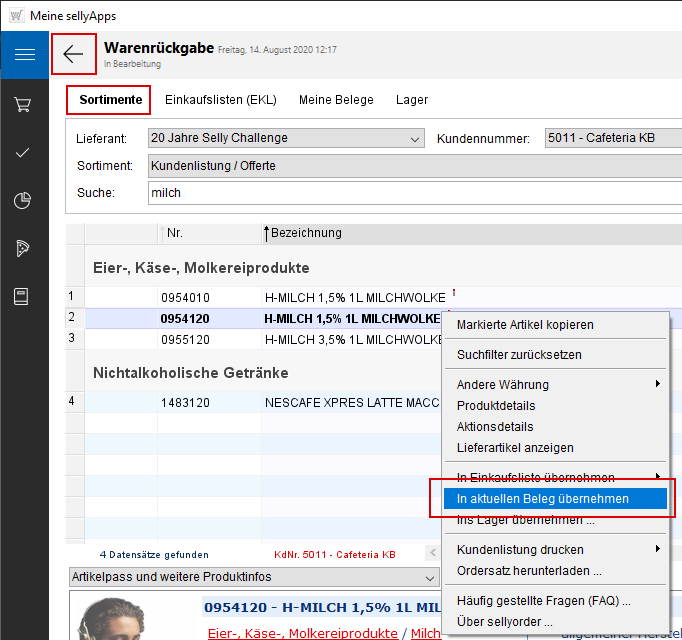Image resolution: width=682 pixels, height=640 pixels.
Task: Click the back arrow next to Warenrückgabe
Action: click(73, 54)
